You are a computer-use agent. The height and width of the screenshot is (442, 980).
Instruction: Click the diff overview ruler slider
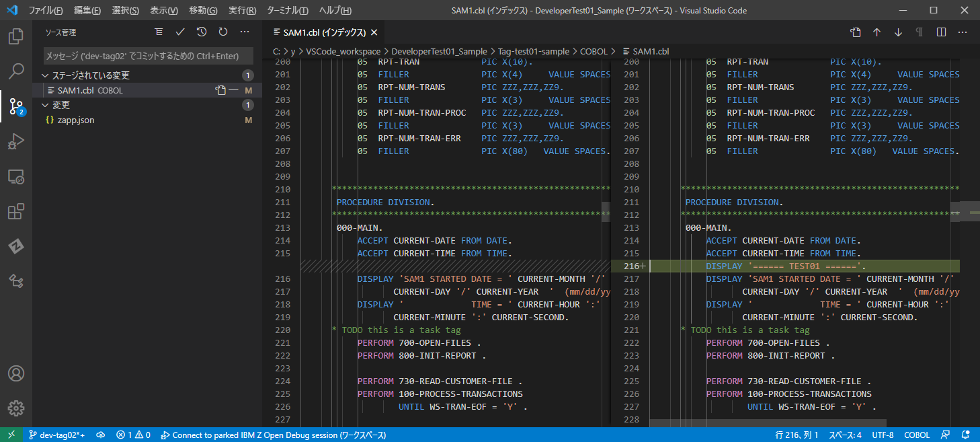[970, 211]
